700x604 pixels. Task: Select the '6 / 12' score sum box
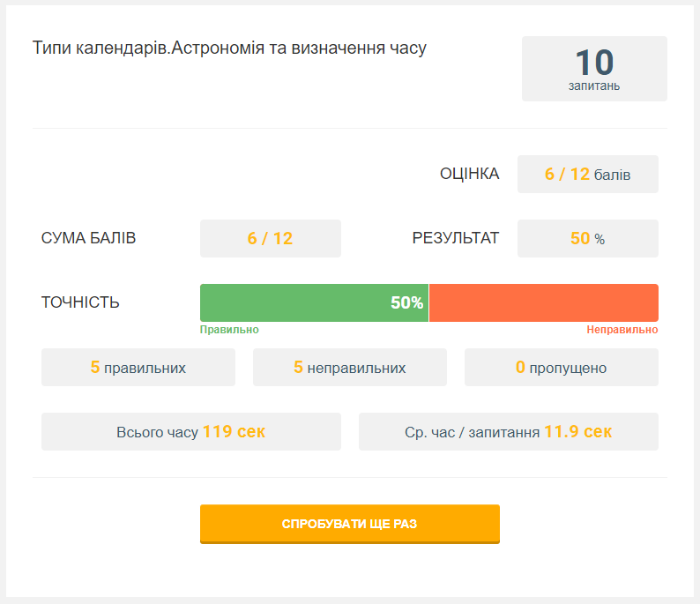point(270,238)
